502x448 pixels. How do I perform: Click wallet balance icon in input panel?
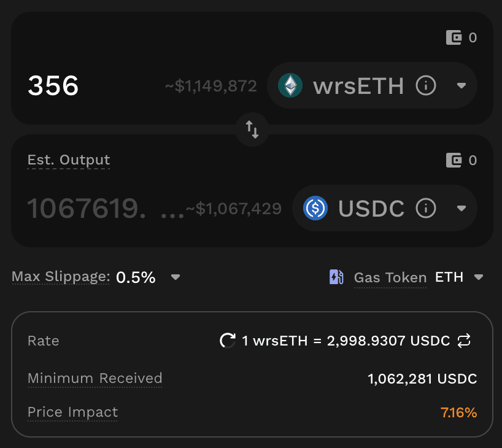click(454, 38)
